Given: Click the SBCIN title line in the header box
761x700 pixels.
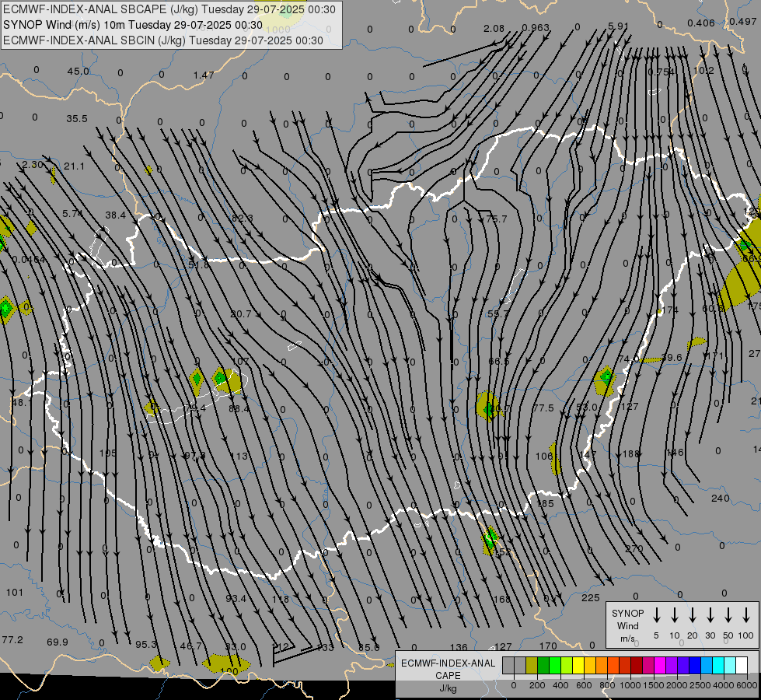Looking at the screenshot, I should (x=163, y=40).
